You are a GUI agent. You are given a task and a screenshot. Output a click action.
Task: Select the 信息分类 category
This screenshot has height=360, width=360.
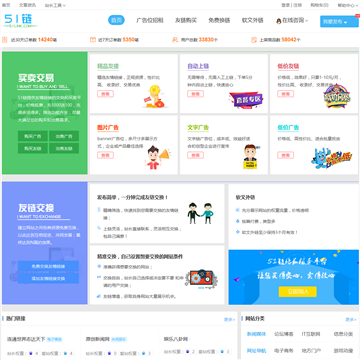(x=343, y=334)
